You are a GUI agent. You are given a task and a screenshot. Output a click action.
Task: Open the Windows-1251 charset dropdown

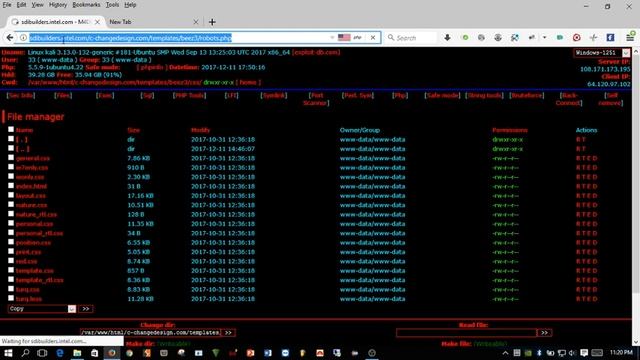coord(602,53)
